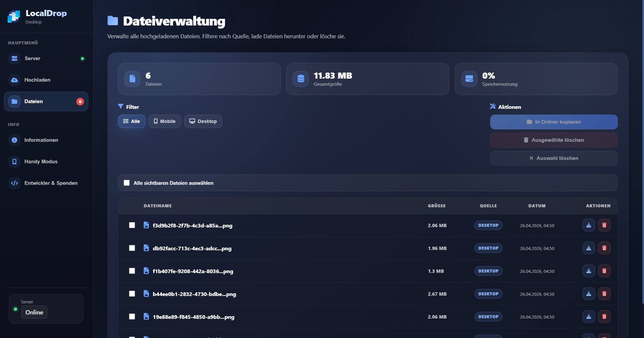Click the red badge showing 6
644x338 pixels.
tap(80, 101)
